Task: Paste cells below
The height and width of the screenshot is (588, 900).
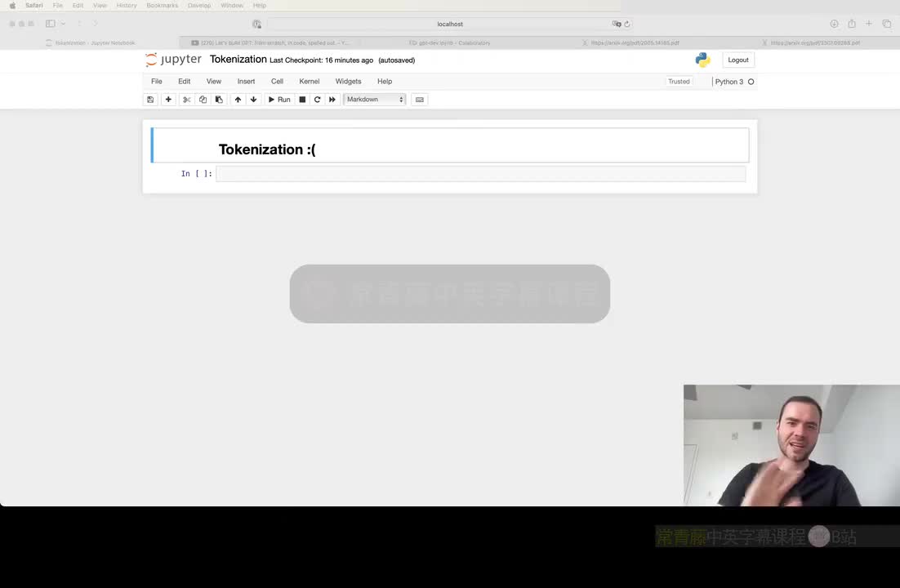Action: [x=219, y=100]
